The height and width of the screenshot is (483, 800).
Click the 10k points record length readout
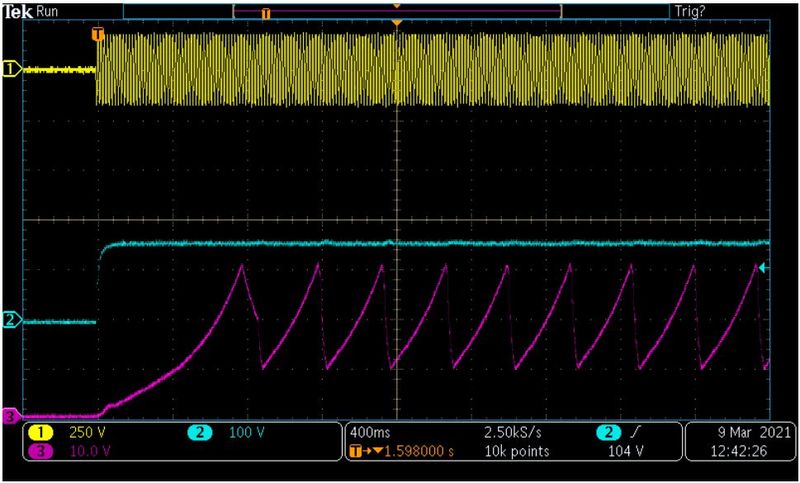pyautogui.click(x=516, y=451)
